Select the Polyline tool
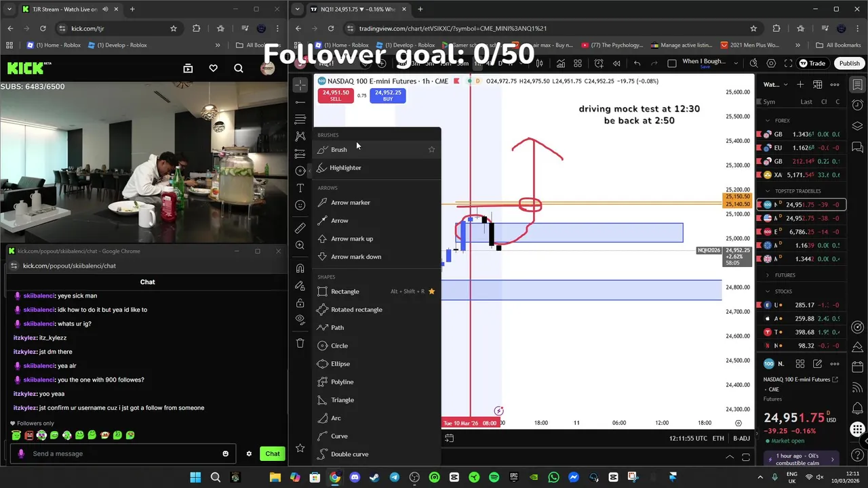Screen dimensions: 868x488 (x=376, y=382)
